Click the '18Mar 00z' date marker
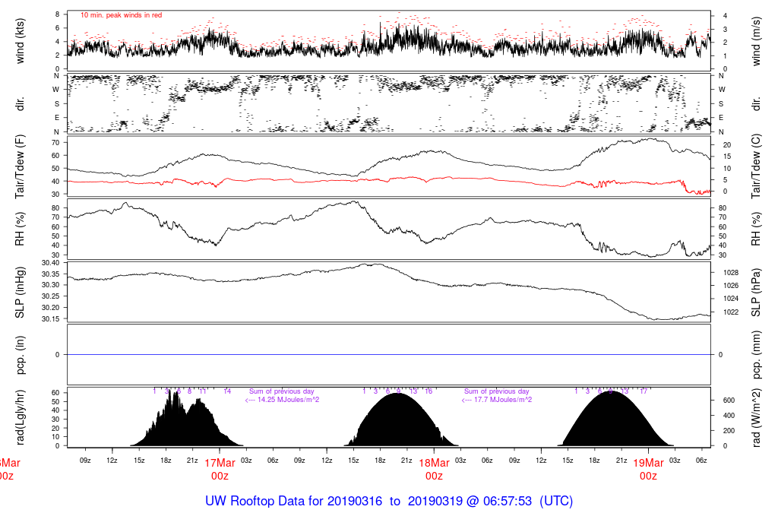This screenshot has height=532, width=778. pos(434,470)
